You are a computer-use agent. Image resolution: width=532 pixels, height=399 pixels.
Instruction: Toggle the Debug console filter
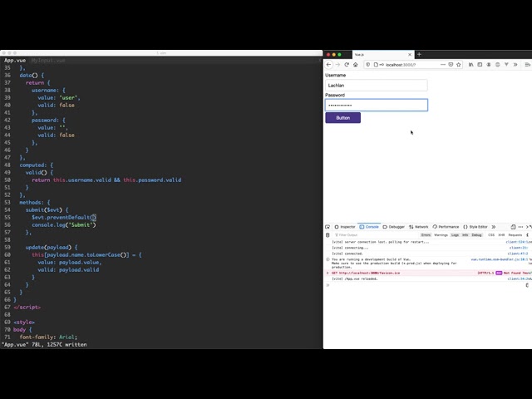click(x=476, y=234)
